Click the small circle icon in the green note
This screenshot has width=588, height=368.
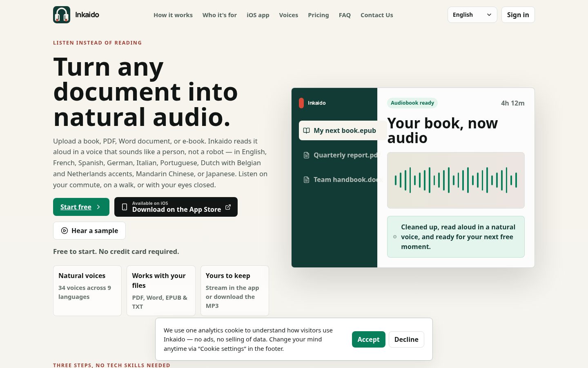[395, 237]
